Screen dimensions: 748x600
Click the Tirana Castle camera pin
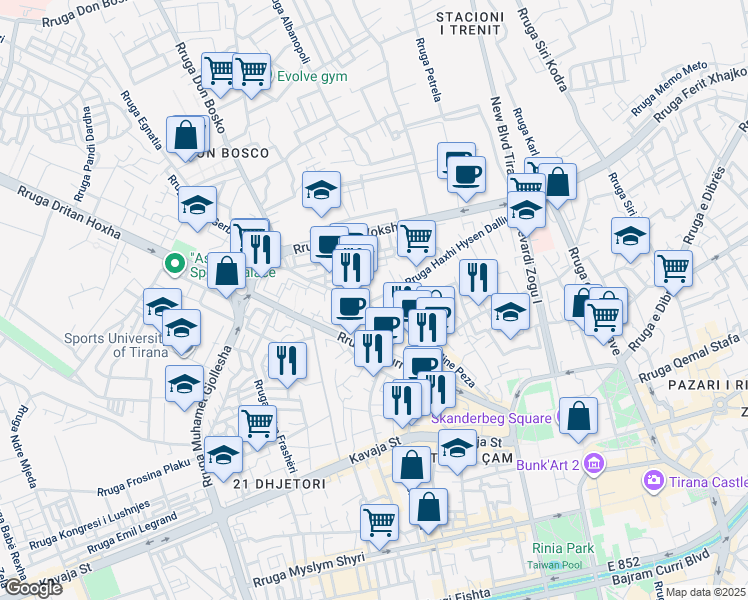653,480
